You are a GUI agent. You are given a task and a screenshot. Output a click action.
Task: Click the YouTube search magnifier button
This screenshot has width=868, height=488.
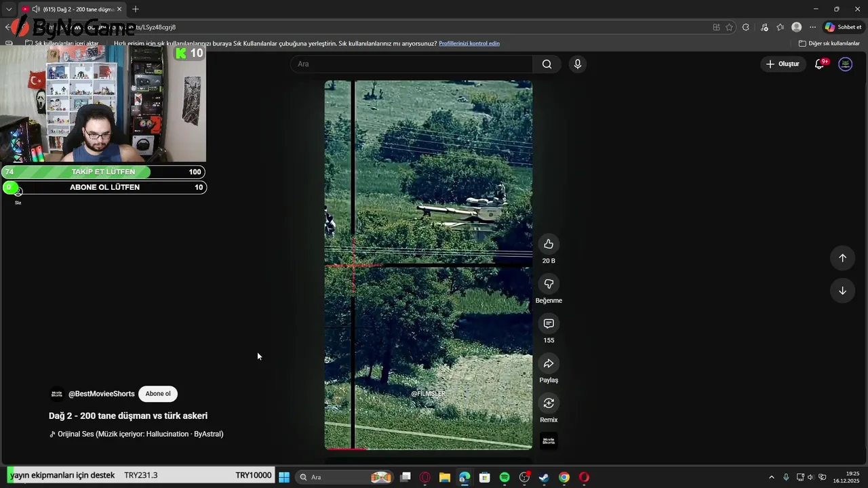[547, 64]
